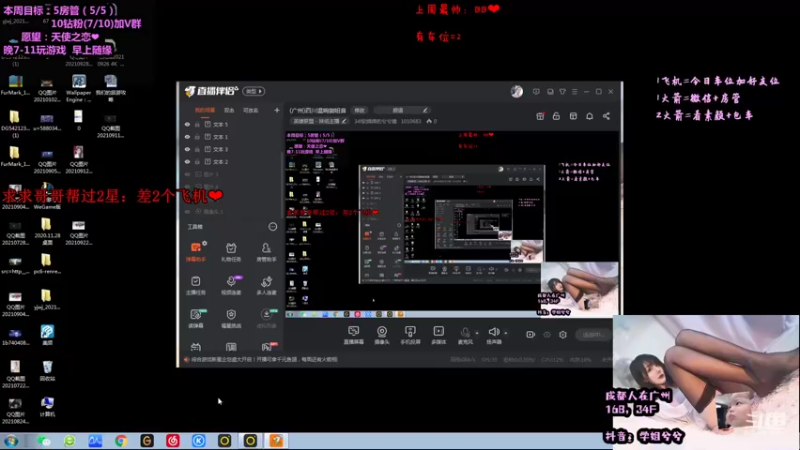This screenshot has height=450, width=800.
Task: Click the layout box icon beside bell
Action: pos(573,116)
